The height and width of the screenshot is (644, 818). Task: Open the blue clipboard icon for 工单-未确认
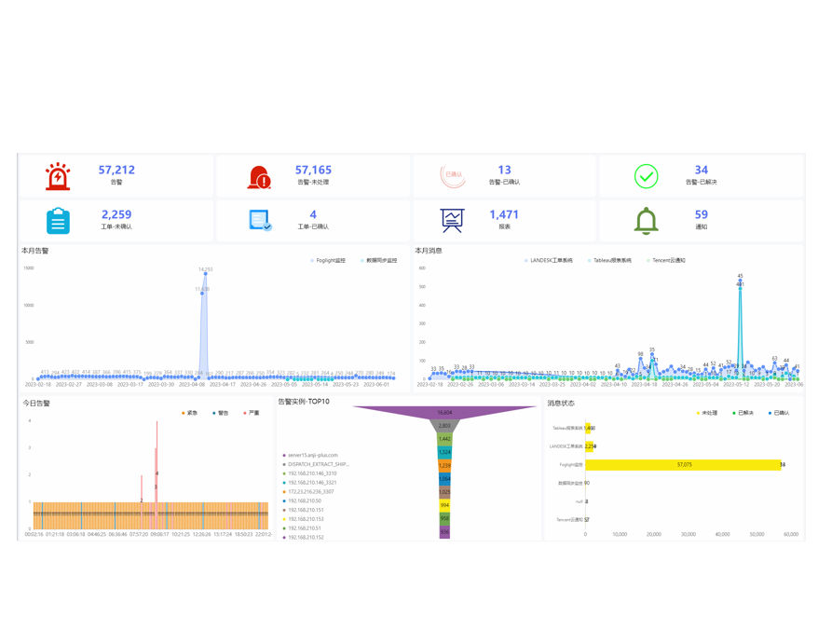(58, 220)
